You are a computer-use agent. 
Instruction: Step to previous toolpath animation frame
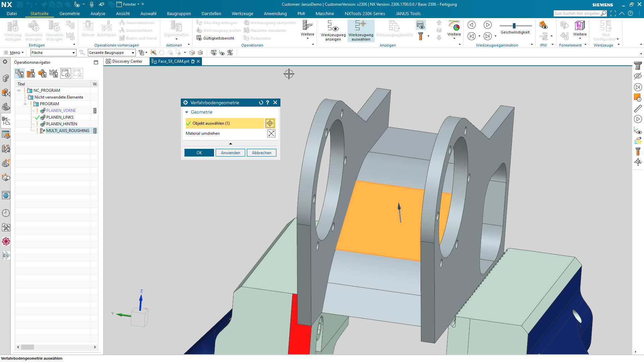472,25
